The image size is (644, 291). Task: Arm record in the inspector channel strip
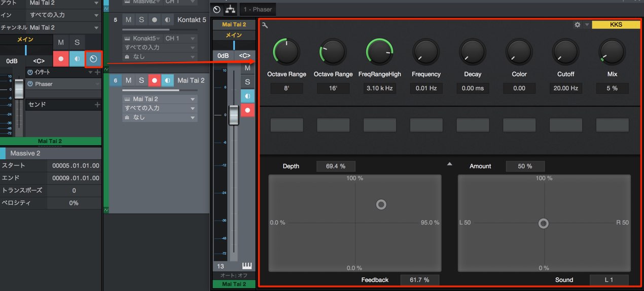point(61,59)
